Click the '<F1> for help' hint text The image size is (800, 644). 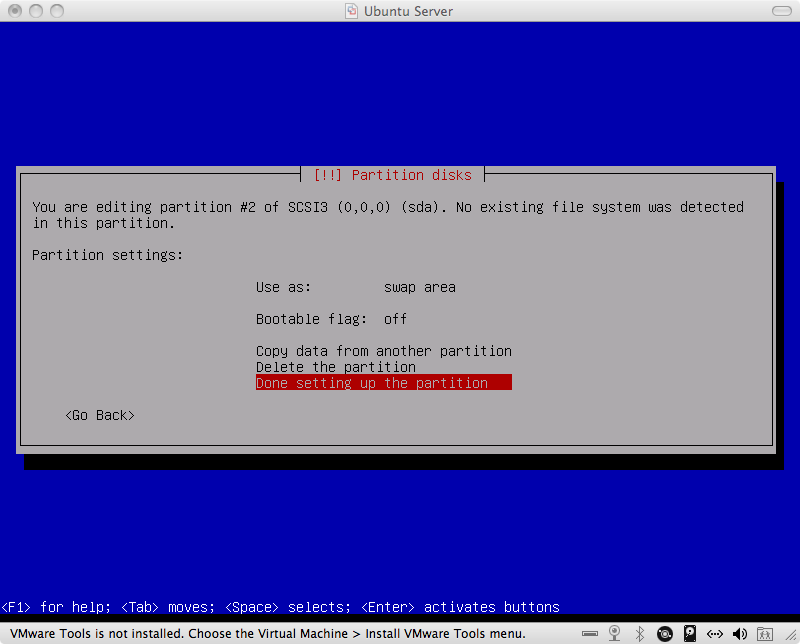pos(56,607)
